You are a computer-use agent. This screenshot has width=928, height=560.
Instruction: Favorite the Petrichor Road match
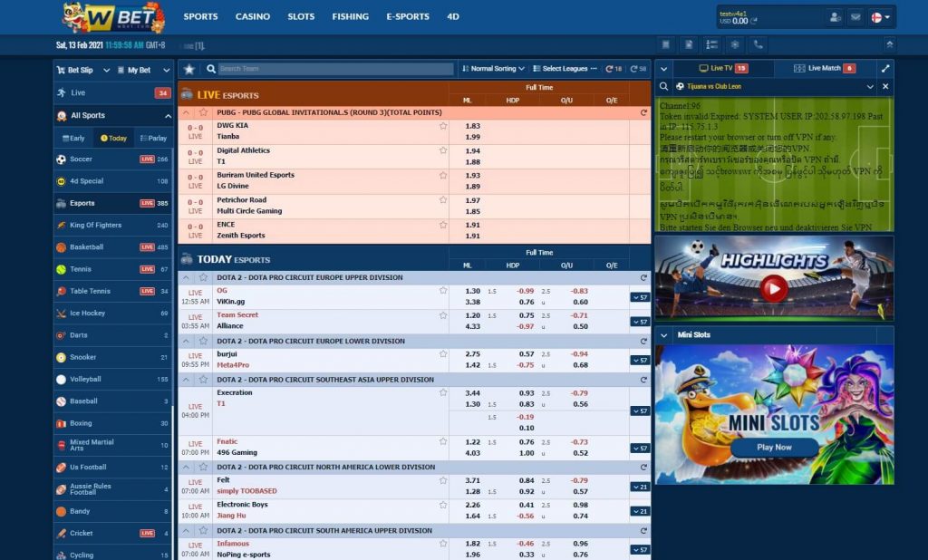442,200
